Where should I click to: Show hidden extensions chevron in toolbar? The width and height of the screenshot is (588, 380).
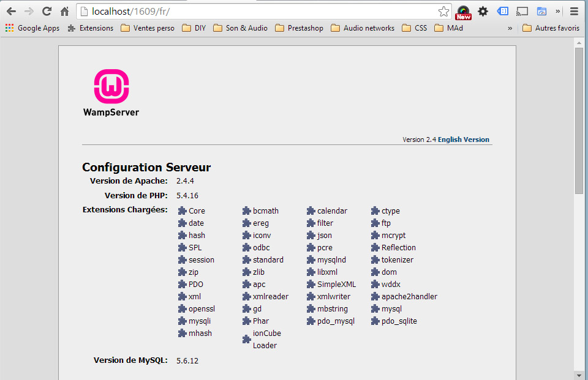point(557,11)
